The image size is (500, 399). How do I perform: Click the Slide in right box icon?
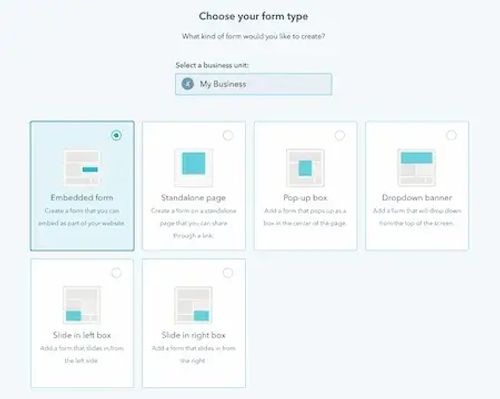(193, 305)
